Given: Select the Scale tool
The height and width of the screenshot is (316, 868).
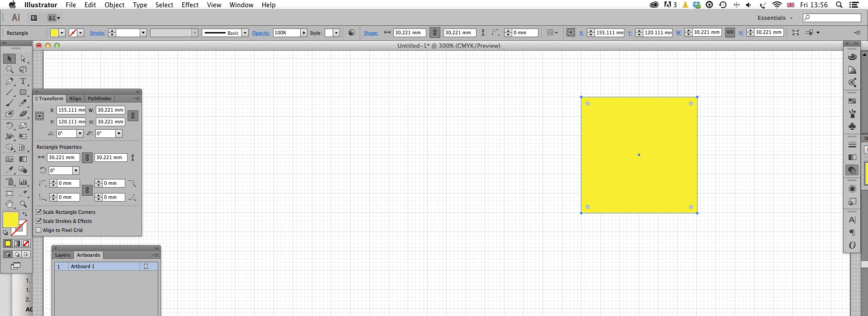Looking at the screenshot, I should pyautogui.click(x=23, y=126).
